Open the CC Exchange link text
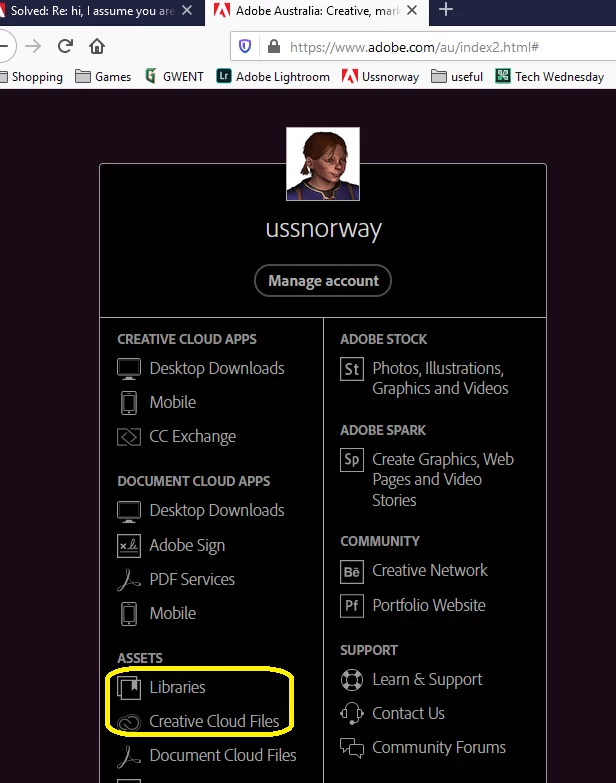Screen dimensions: 616x783 (x=193, y=436)
